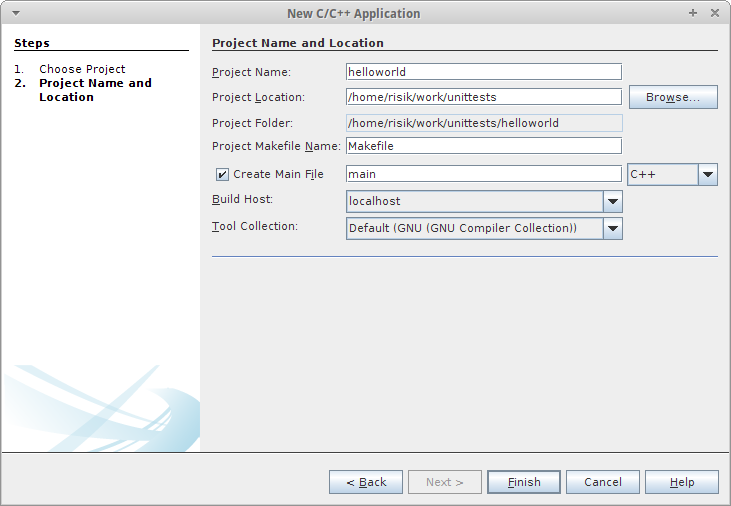
Task: Go back using the < Back button
Action: 366,482
